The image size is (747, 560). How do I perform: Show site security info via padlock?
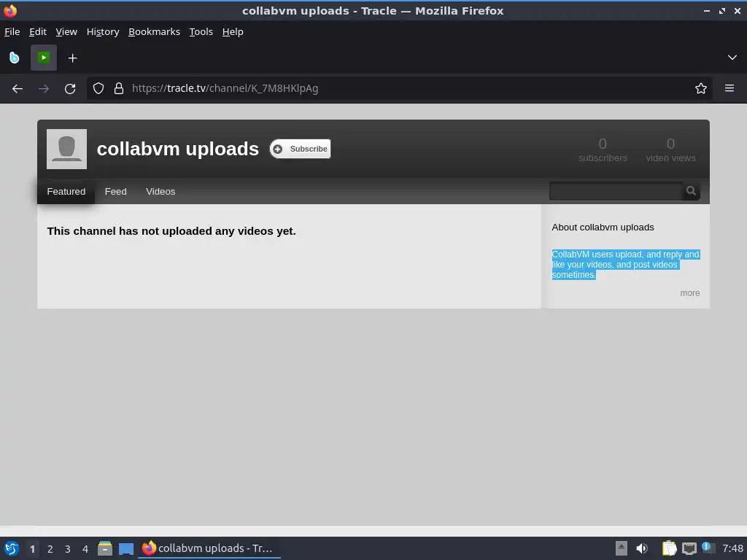click(119, 88)
